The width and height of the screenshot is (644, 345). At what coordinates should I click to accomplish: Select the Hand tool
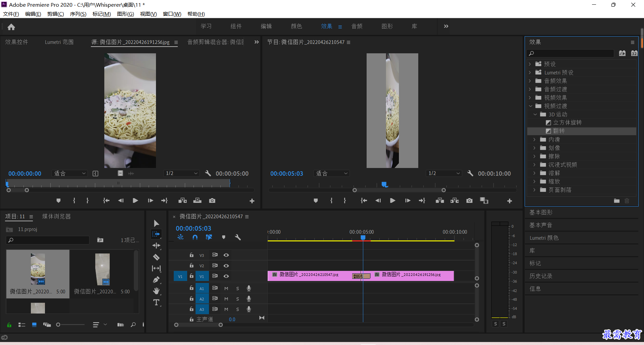click(156, 291)
